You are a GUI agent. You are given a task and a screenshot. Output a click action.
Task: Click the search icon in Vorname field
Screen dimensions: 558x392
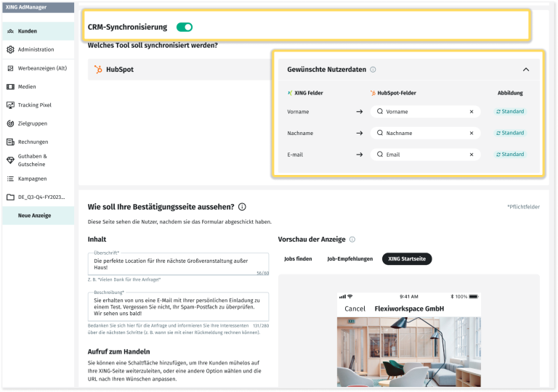[x=380, y=111]
